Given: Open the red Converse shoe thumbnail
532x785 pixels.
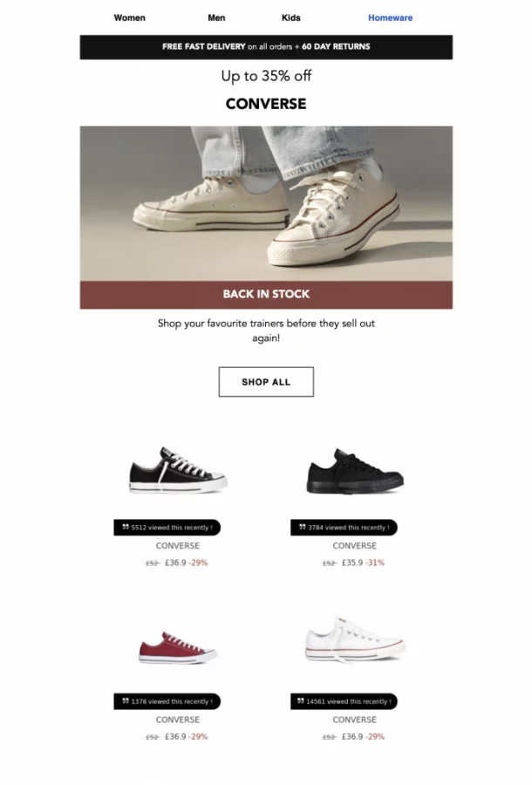Looking at the screenshot, I should [178, 648].
